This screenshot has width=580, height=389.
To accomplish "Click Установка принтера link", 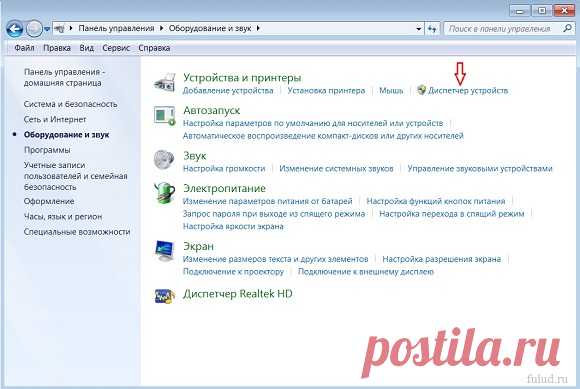I will (x=326, y=91).
